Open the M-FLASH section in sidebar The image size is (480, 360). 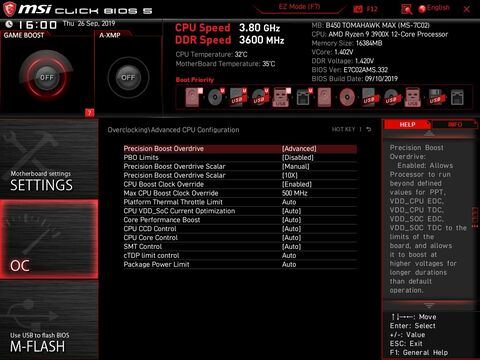[49, 319]
